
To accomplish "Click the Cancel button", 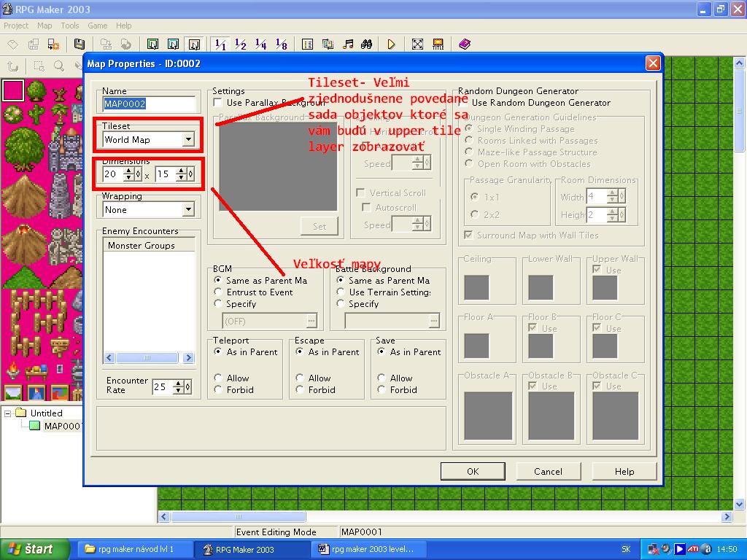I will coord(548,471).
